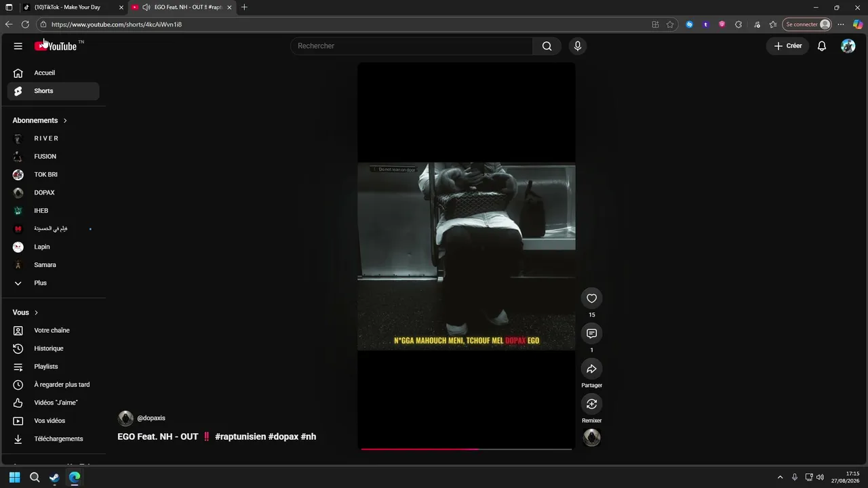This screenshot has height=488, width=868.
Task: Open the browser extensions puzzle menu
Action: [x=738, y=24]
